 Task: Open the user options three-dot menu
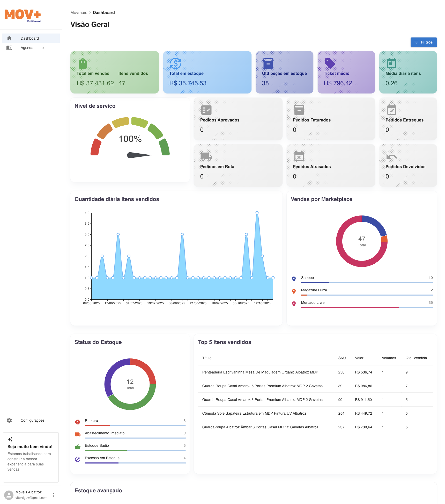pyautogui.click(x=54, y=495)
